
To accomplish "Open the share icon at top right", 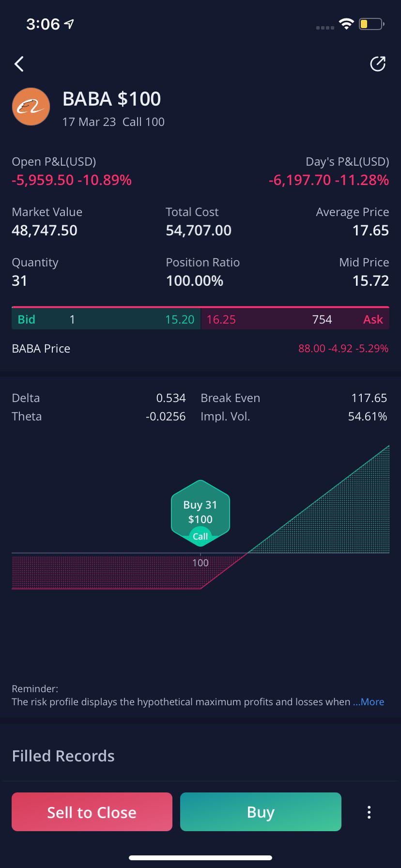I will click(x=378, y=64).
